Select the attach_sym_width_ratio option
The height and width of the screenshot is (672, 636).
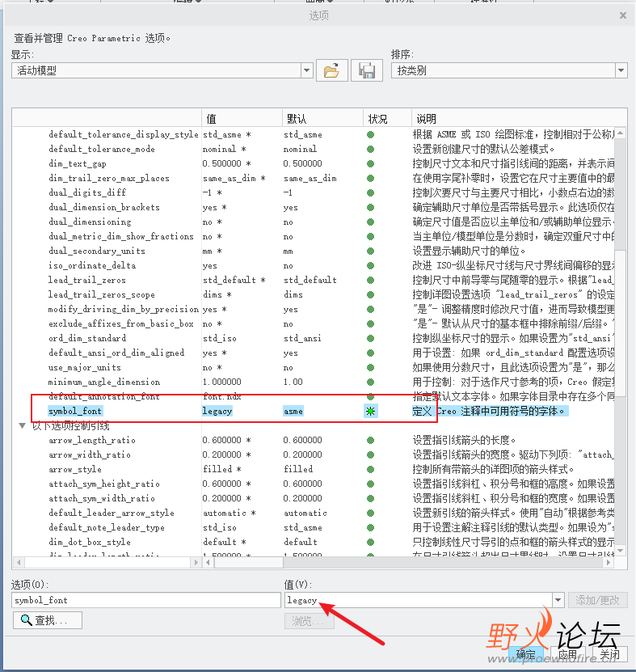102,498
